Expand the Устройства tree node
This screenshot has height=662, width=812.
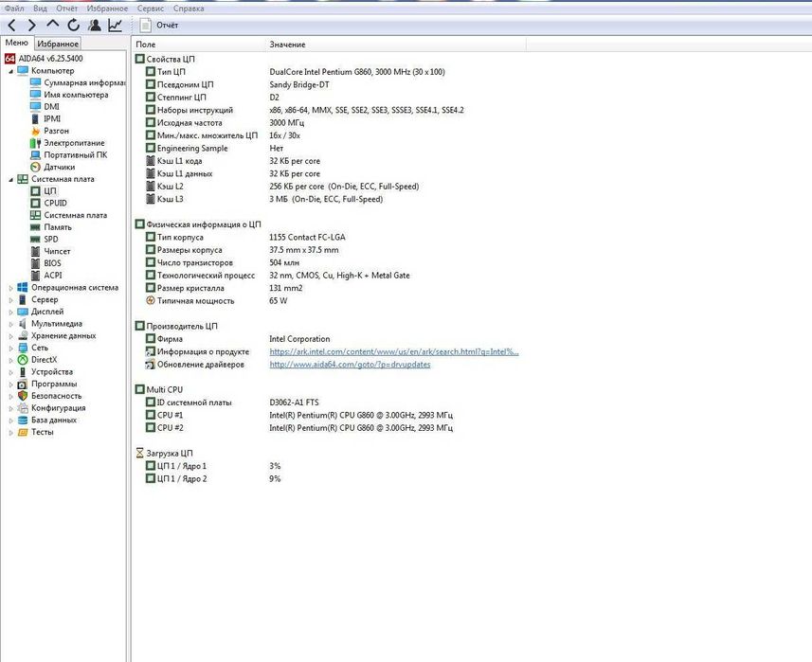10,372
